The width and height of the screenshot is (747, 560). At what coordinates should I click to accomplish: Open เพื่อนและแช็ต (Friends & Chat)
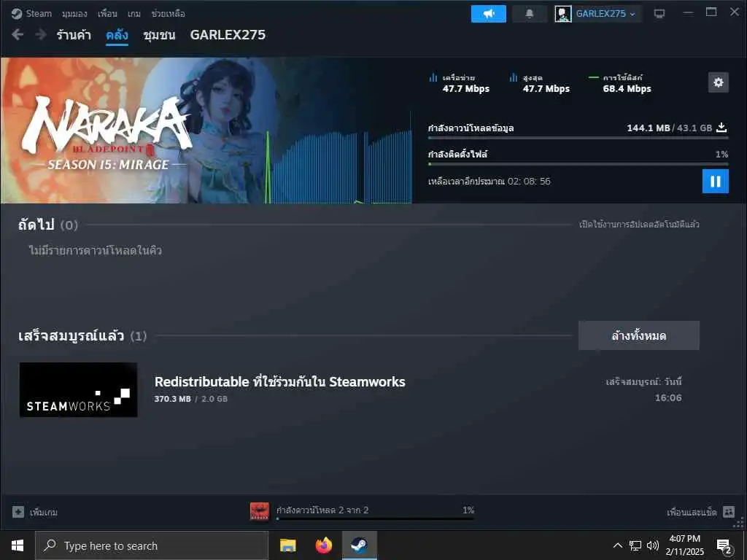[692, 513]
